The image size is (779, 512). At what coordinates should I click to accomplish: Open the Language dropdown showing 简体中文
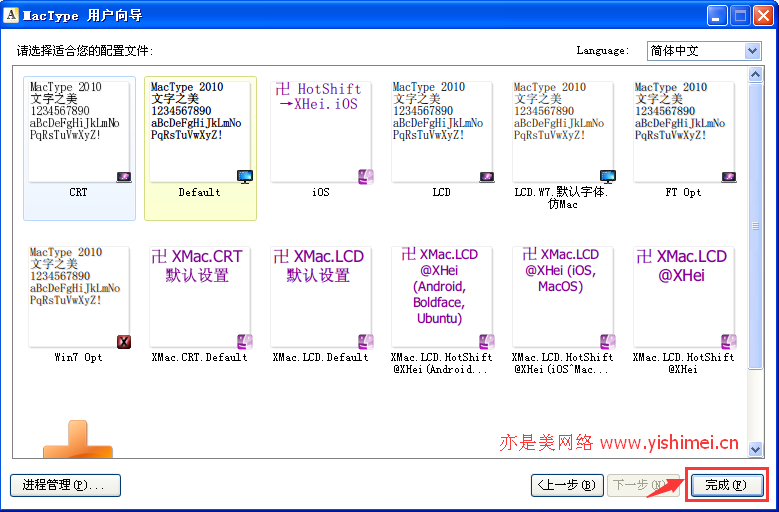click(704, 51)
